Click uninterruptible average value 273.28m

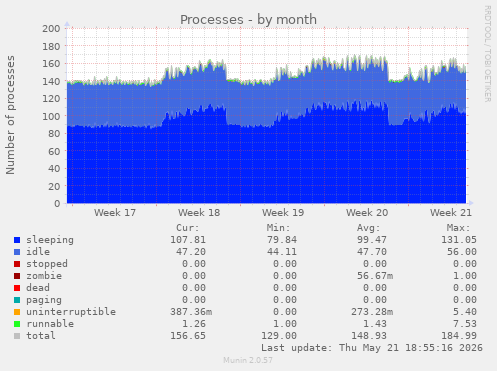(x=372, y=312)
